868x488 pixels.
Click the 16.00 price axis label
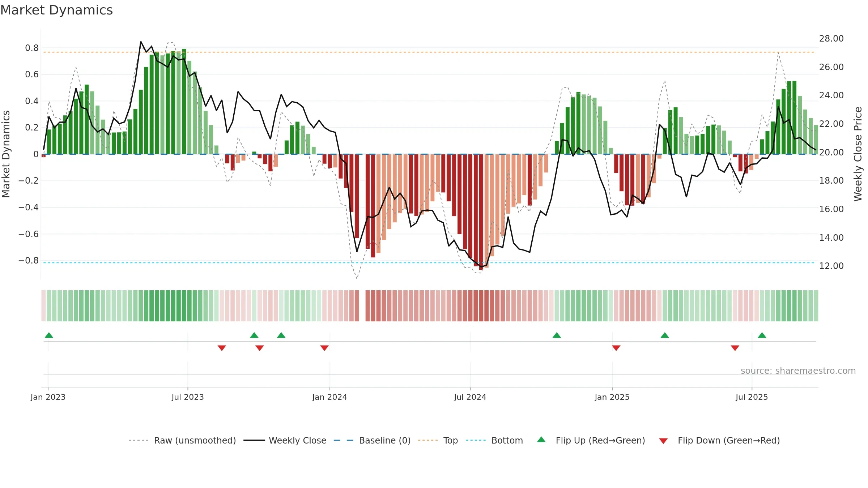[x=831, y=209]
